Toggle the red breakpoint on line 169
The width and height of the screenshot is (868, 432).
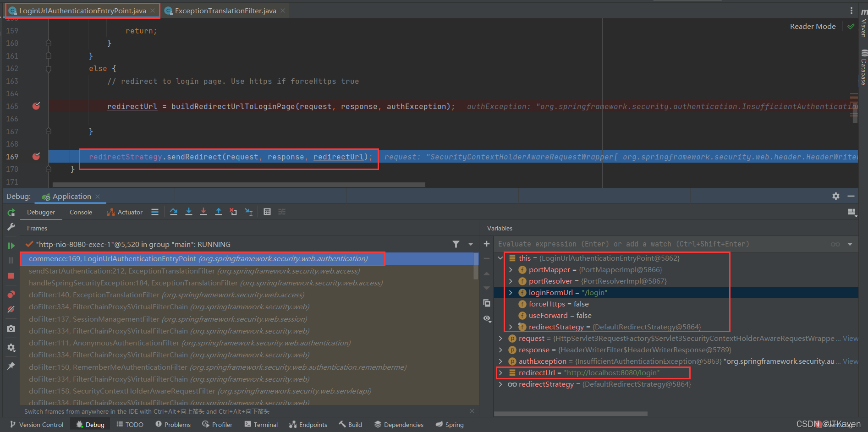[x=36, y=156]
